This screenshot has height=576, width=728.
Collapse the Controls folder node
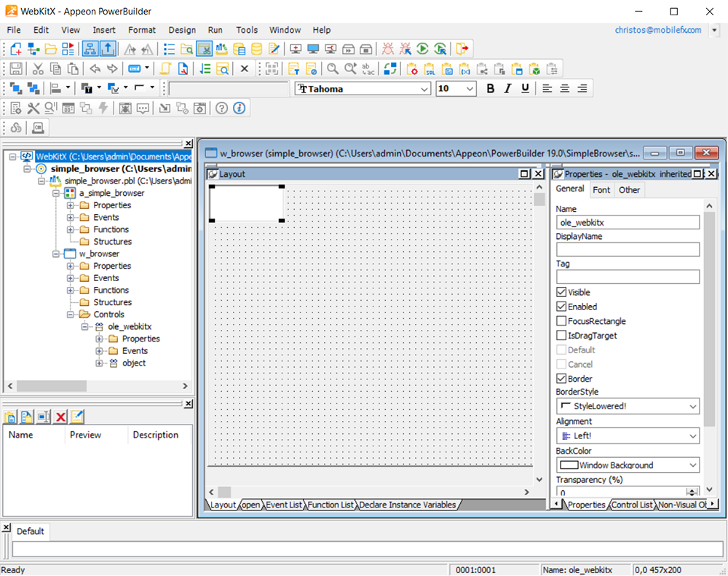click(x=70, y=315)
